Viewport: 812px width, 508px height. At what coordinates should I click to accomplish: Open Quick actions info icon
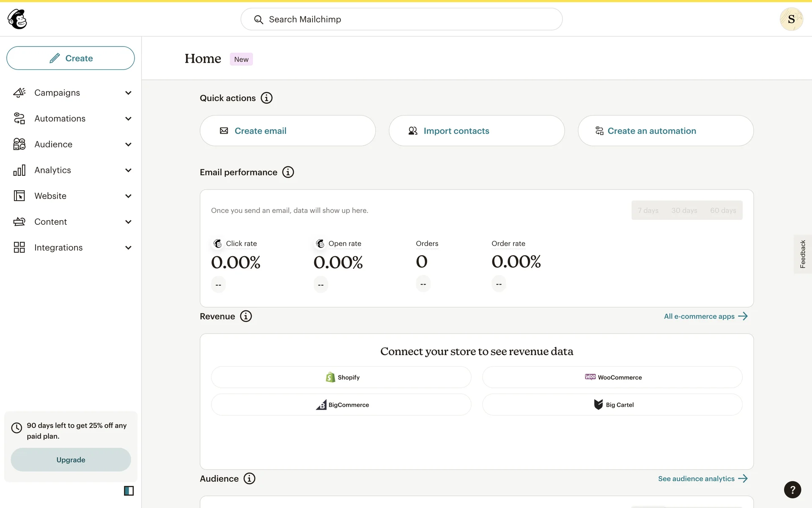click(266, 98)
